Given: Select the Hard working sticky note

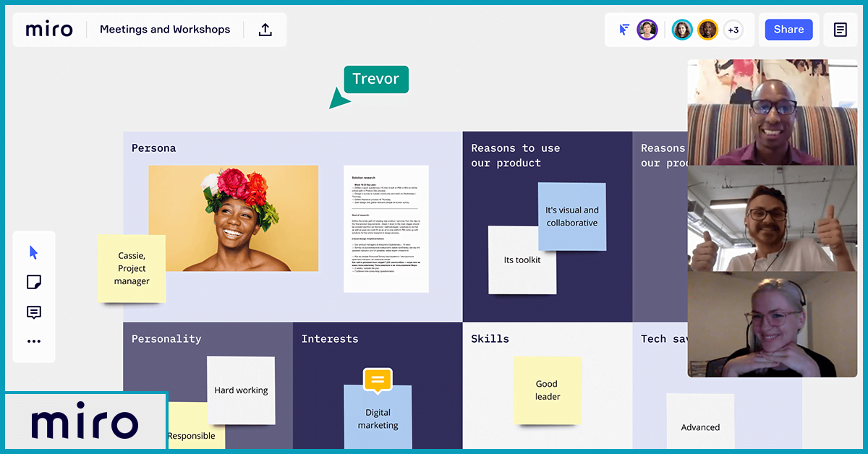Looking at the screenshot, I should point(241,390).
